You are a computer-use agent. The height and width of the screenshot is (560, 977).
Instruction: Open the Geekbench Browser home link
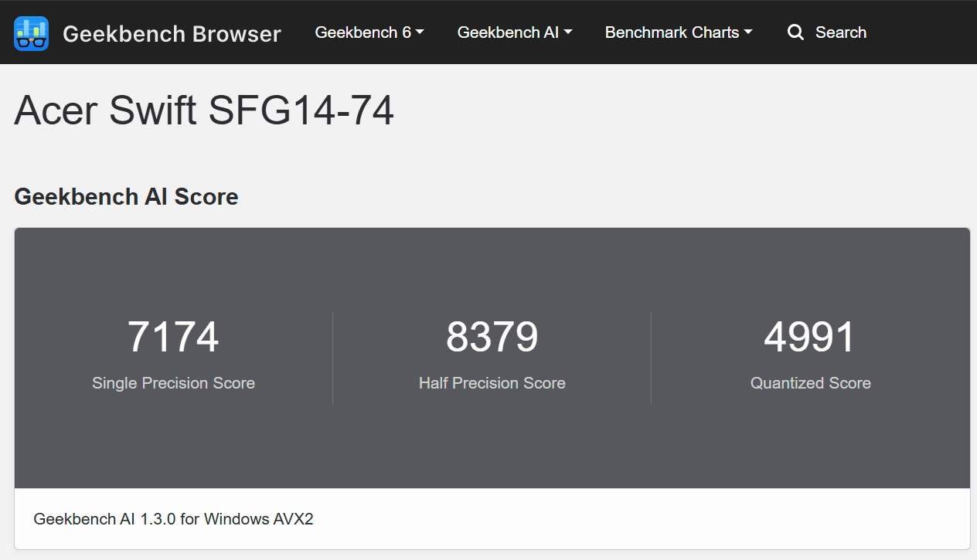172,33
